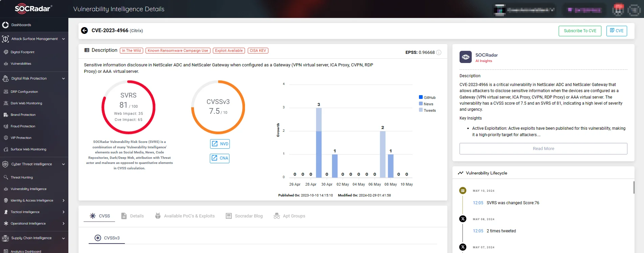644x253 pixels.
Task: Open Socradar Blog tab
Action: coord(244,216)
